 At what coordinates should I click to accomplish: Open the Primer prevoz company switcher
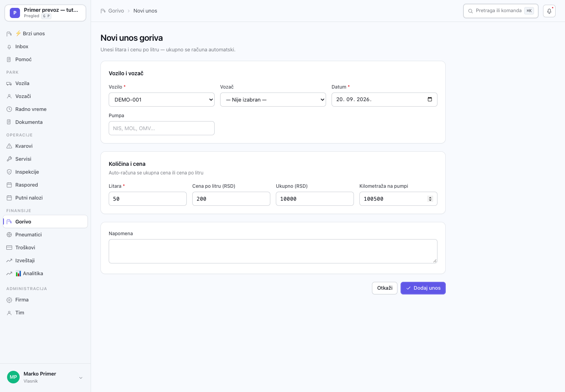pyautogui.click(x=46, y=13)
